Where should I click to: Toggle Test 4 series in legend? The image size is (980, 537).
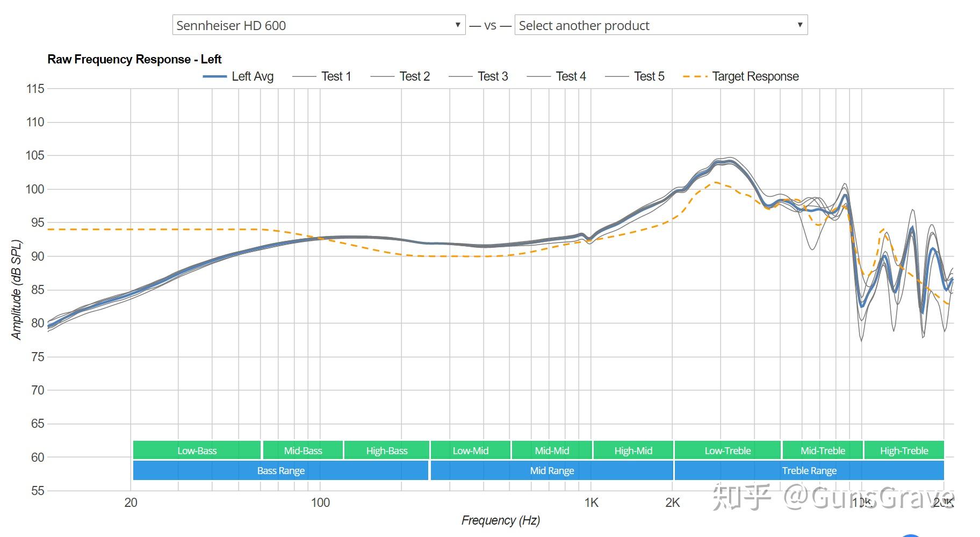pos(556,76)
